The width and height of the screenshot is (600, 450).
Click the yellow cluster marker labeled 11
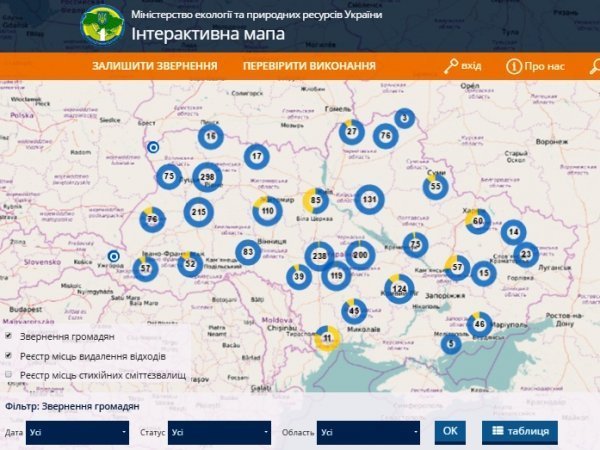(x=327, y=340)
